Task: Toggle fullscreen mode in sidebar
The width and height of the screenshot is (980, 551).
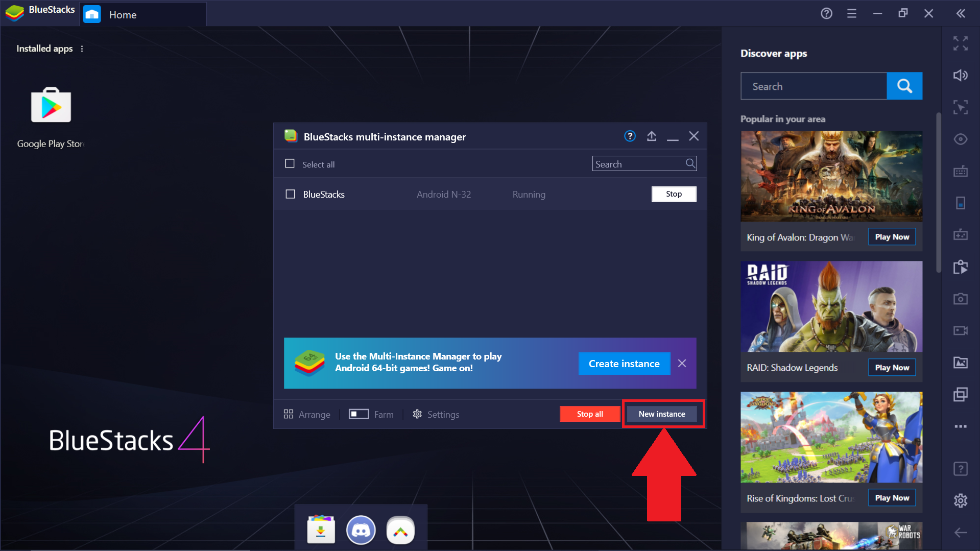Action: (x=961, y=43)
